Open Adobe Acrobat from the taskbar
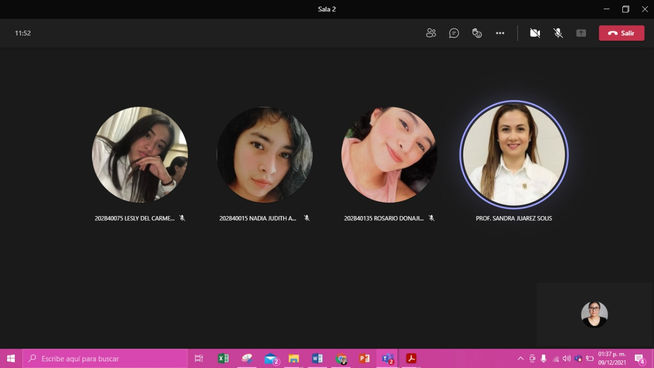Viewport: 654px width, 368px height. tap(411, 358)
